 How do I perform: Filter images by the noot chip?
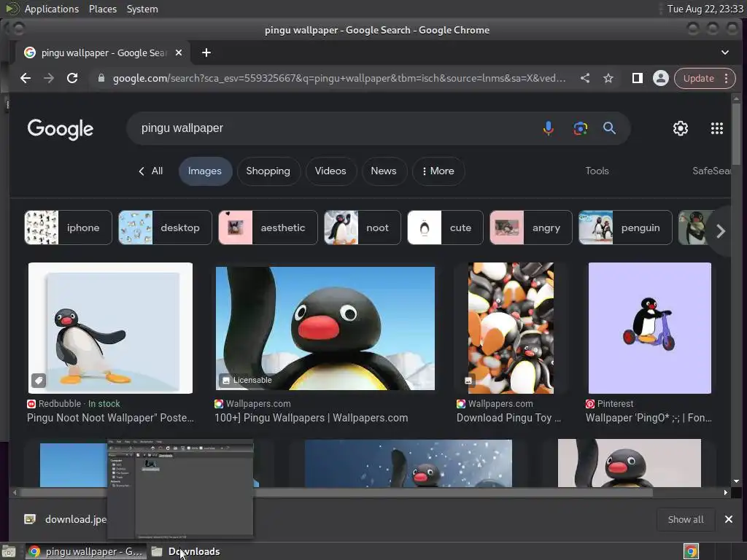(363, 227)
